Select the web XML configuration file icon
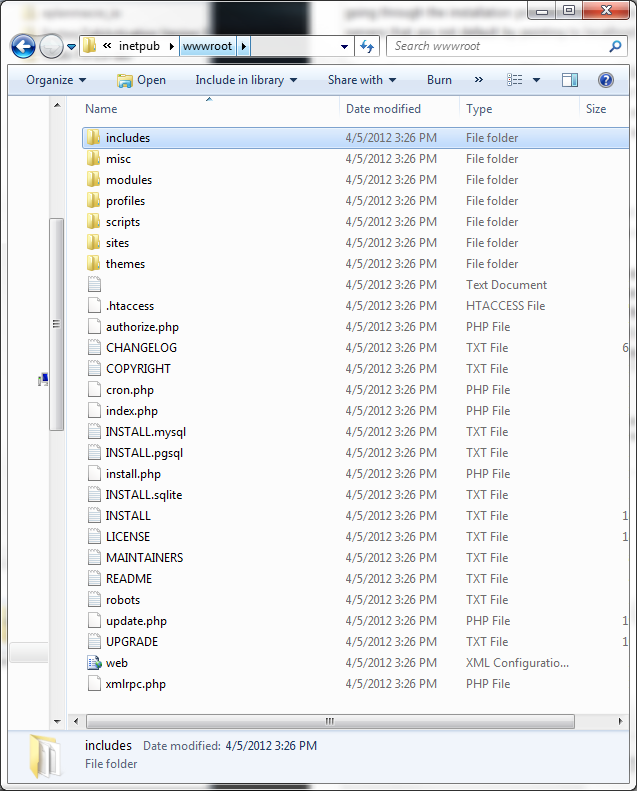This screenshot has height=791, width=637. pos(94,662)
